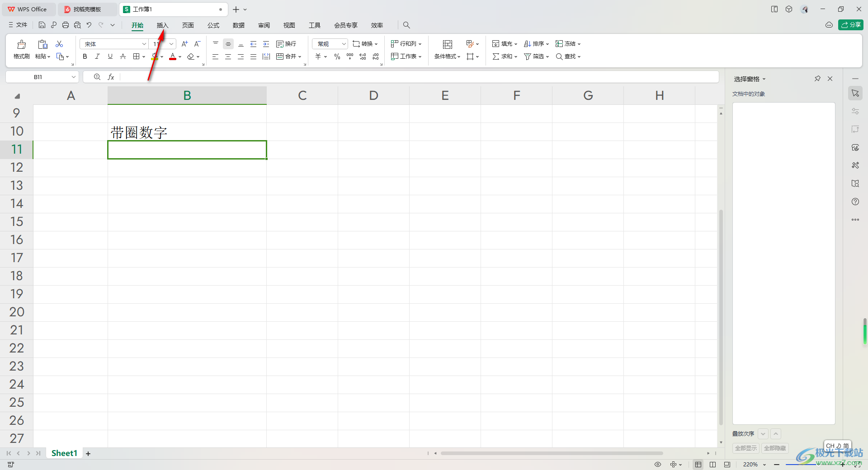Click the sidebar Help question mark icon
Screen dimensions: 868x470
[855, 202]
